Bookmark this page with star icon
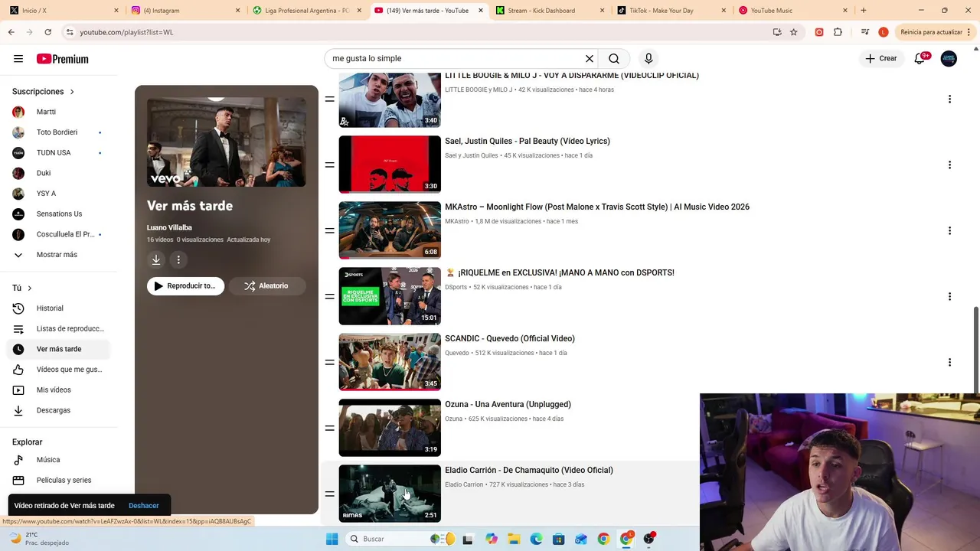This screenshot has width=980, height=551. 794,32
